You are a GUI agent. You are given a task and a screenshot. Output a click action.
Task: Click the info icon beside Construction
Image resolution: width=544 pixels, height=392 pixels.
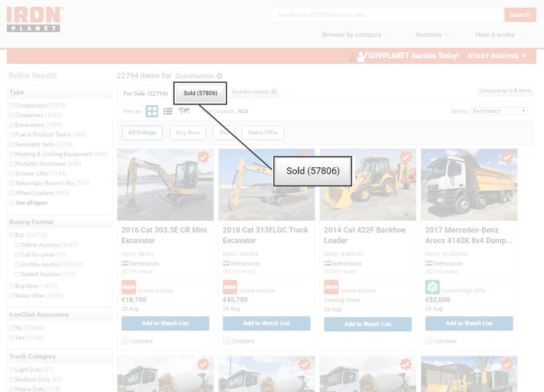pos(220,76)
